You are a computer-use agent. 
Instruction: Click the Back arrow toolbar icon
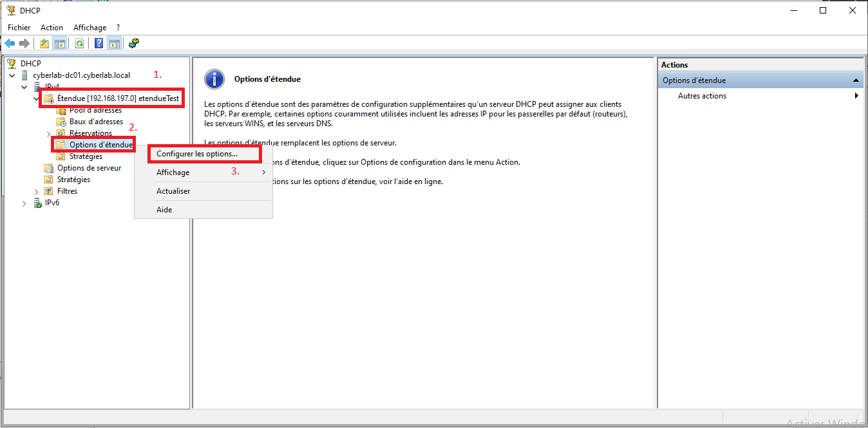click(10, 43)
